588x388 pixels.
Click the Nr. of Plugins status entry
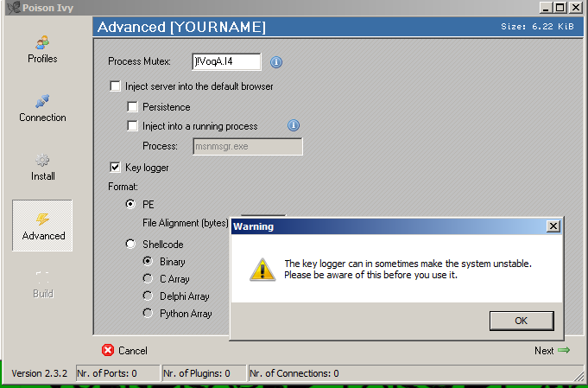click(205, 373)
